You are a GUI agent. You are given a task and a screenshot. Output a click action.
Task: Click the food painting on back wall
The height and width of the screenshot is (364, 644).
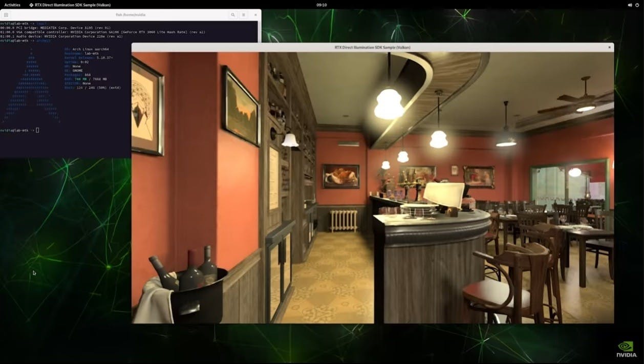pos(341,176)
